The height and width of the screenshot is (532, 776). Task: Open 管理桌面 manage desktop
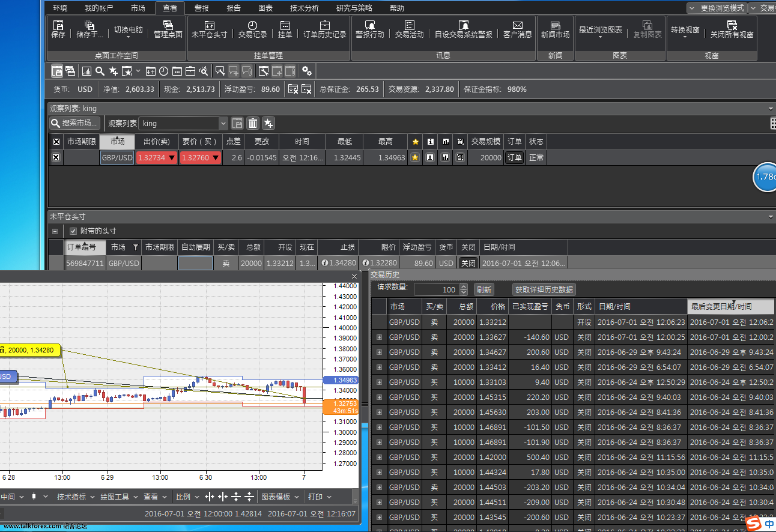point(168,29)
